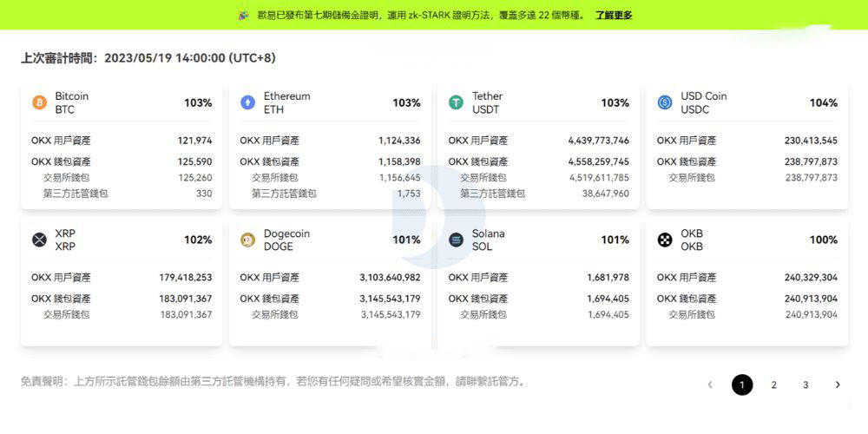Viewport: 868px width, 434px height.
Task: Click USD Coin's 104% reserve ratio
Action: coord(824,103)
